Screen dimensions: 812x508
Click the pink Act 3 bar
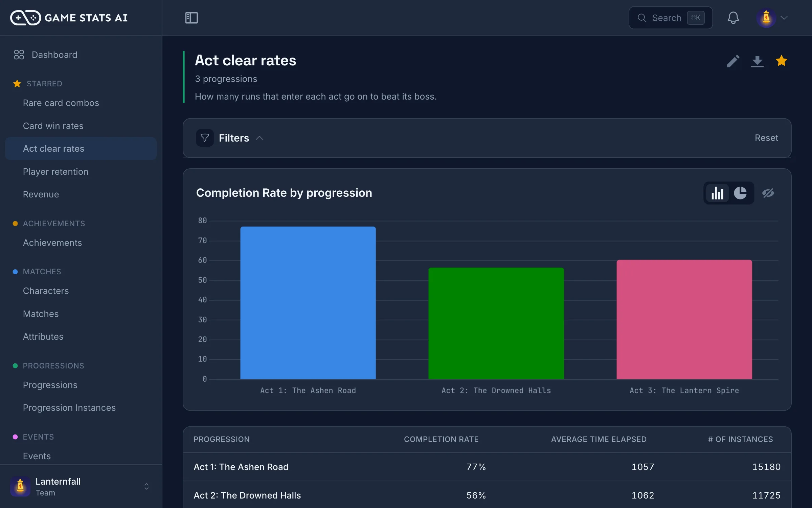tap(684, 319)
